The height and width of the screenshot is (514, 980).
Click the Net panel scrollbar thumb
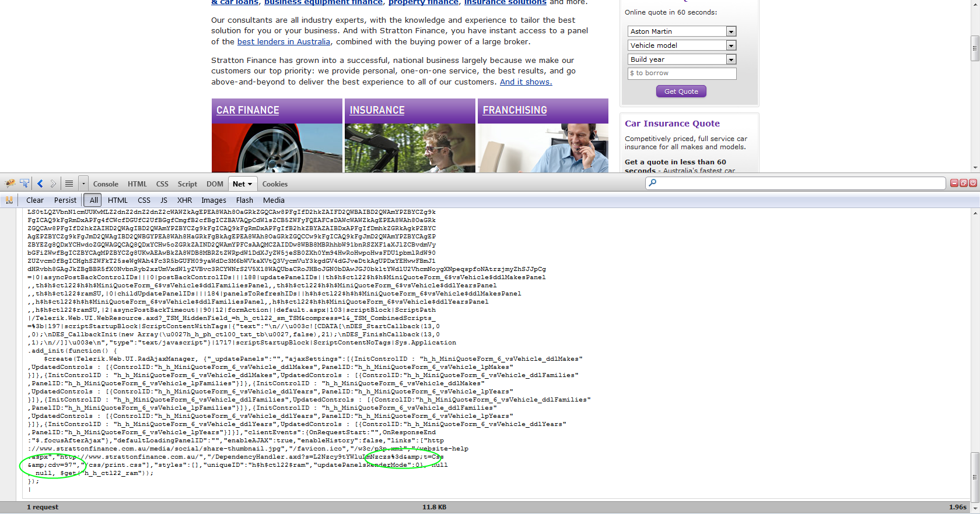pos(975,477)
